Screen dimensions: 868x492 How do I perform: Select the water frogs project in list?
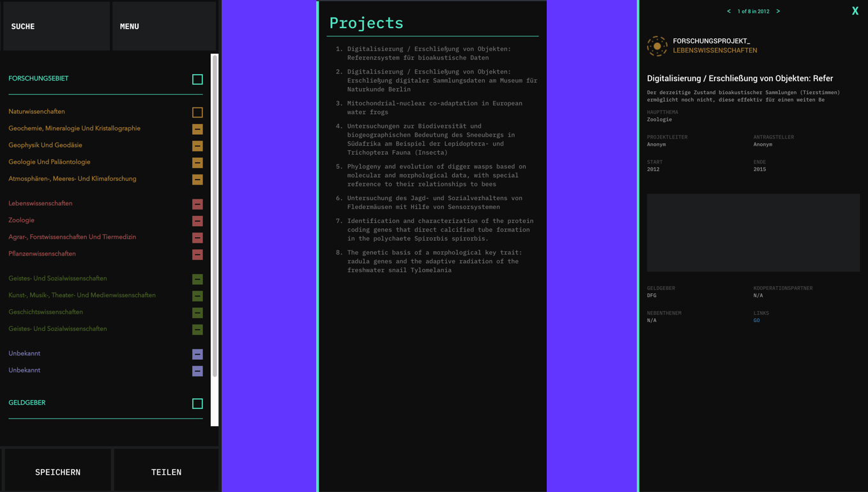(434, 107)
